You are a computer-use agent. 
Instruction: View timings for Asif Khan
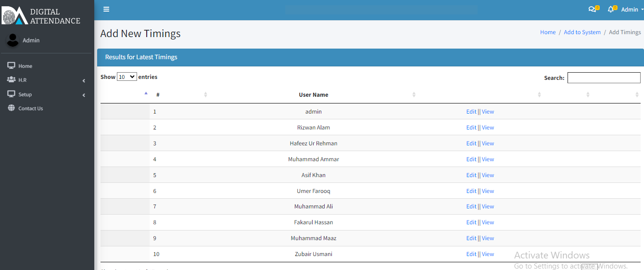click(x=488, y=175)
